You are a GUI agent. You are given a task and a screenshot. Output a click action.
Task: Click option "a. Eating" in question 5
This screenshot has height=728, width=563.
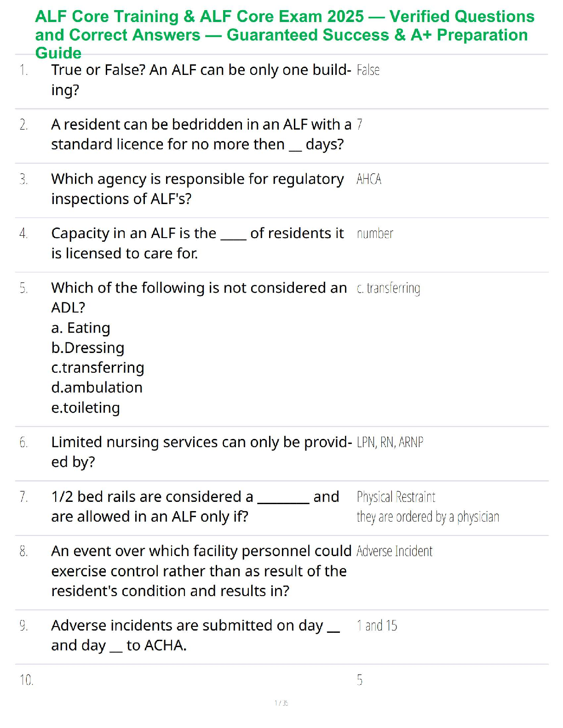coord(80,328)
